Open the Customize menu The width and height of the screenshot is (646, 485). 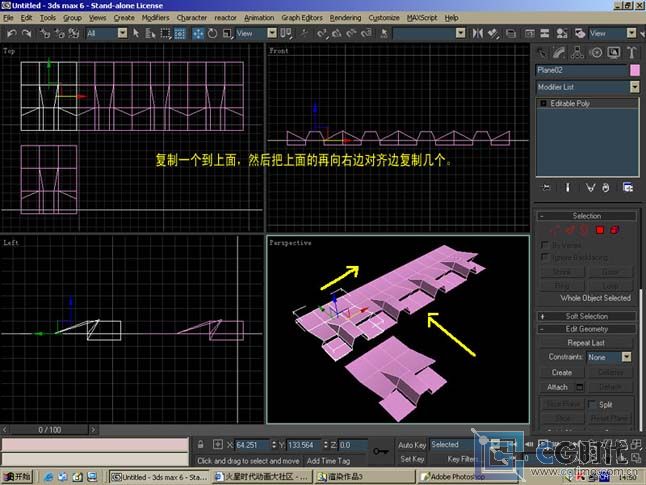pyautogui.click(x=384, y=18)
